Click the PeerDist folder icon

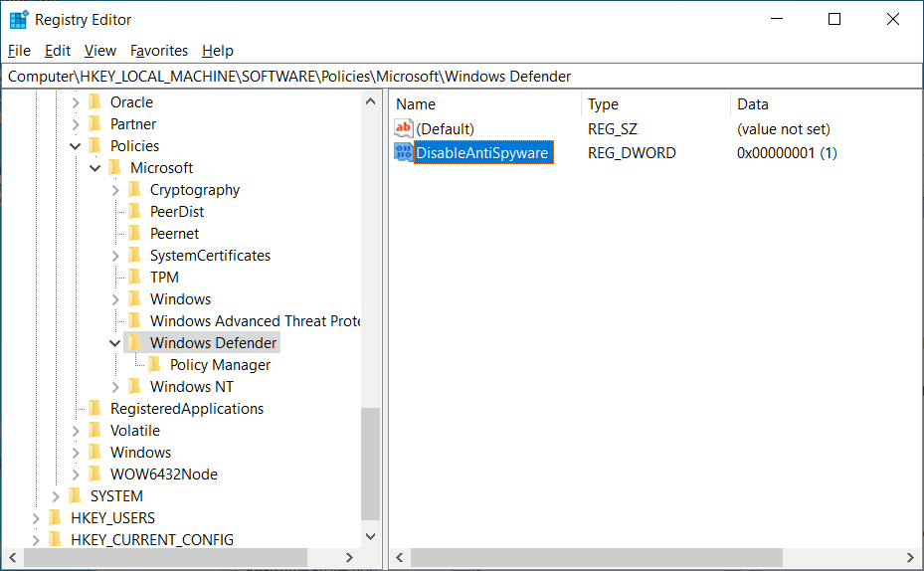coord(135,212)
